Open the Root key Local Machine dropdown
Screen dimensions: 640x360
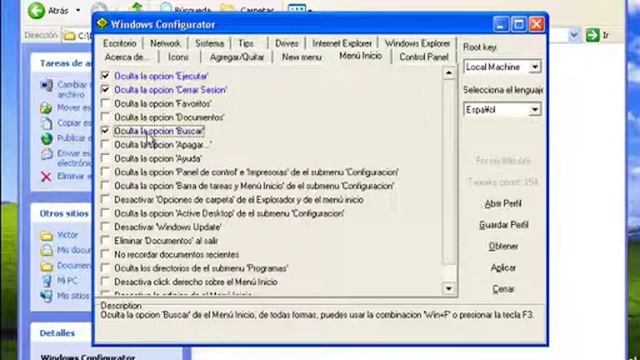(x=534, y=67)
